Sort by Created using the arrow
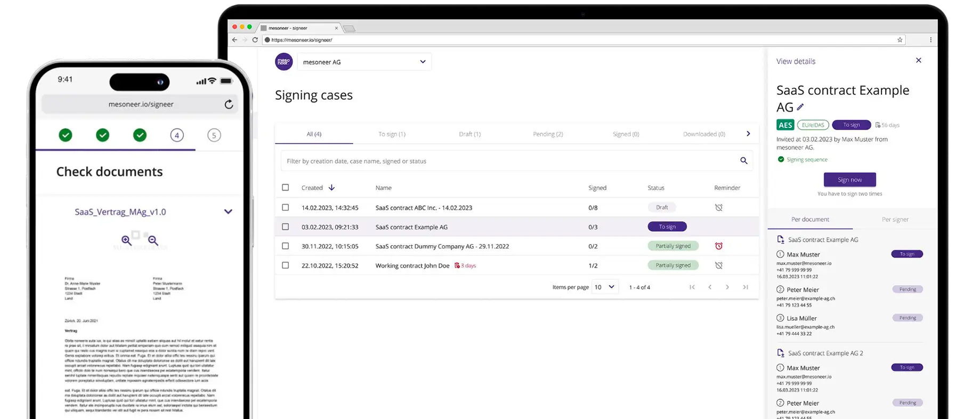Screen dimensions: 980x419 coord(331,188)
